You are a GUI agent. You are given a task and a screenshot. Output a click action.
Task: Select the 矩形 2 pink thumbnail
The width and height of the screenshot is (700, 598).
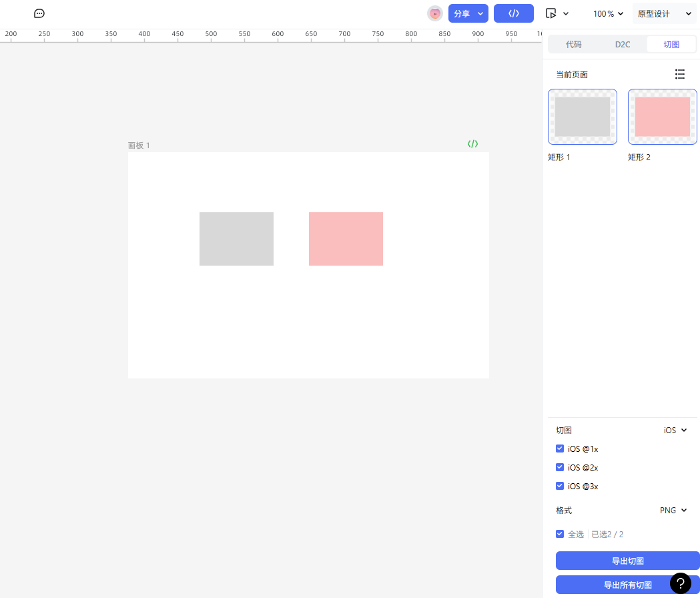tap(662, 117)
